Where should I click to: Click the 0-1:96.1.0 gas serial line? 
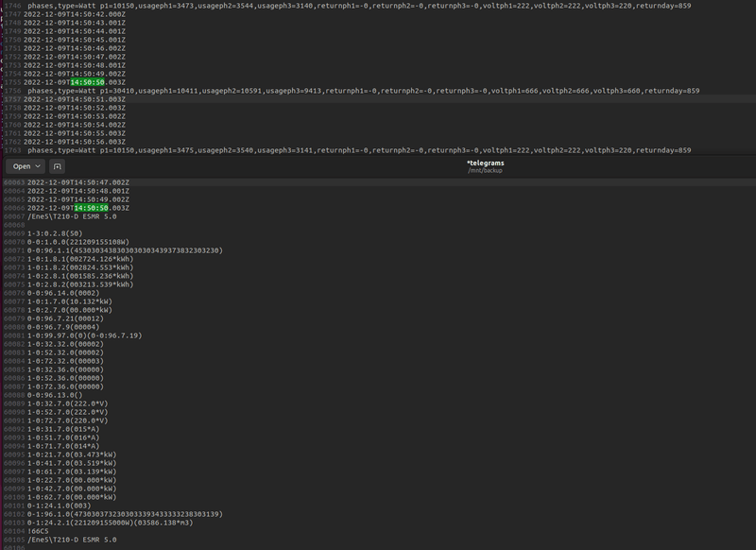(x=126, y=514)
